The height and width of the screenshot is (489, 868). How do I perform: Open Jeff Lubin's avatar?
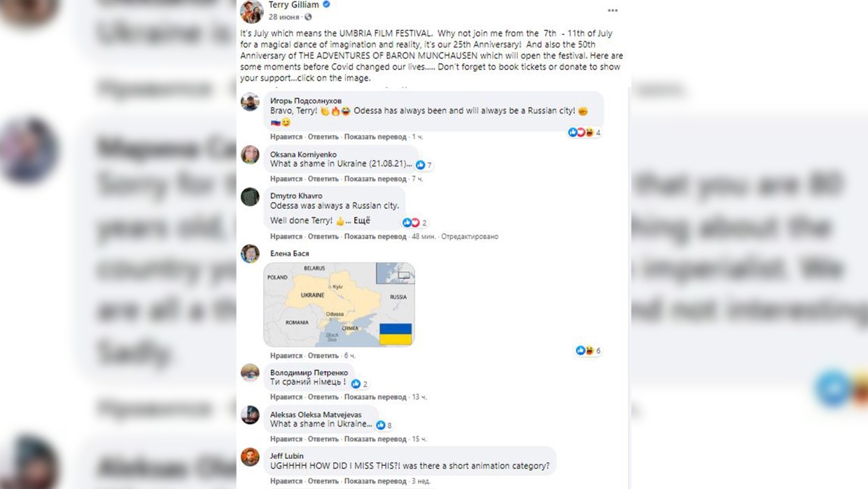coord(250,457)
